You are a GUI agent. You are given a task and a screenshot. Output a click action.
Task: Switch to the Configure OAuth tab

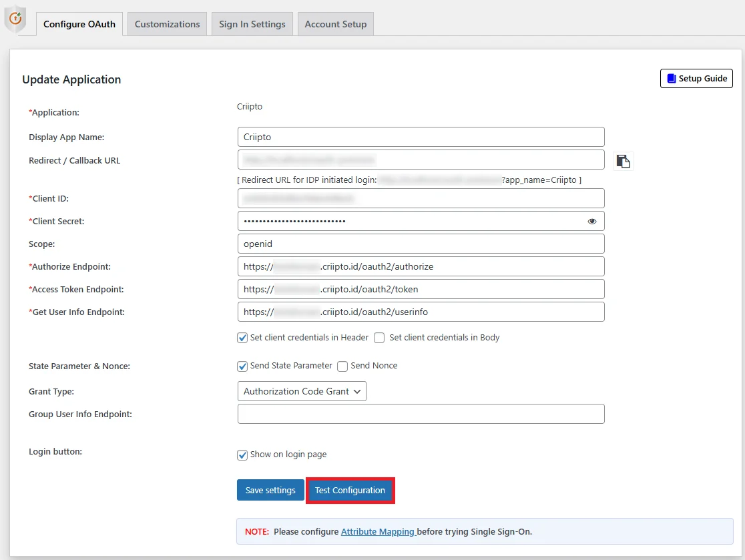tap(79, 24)
